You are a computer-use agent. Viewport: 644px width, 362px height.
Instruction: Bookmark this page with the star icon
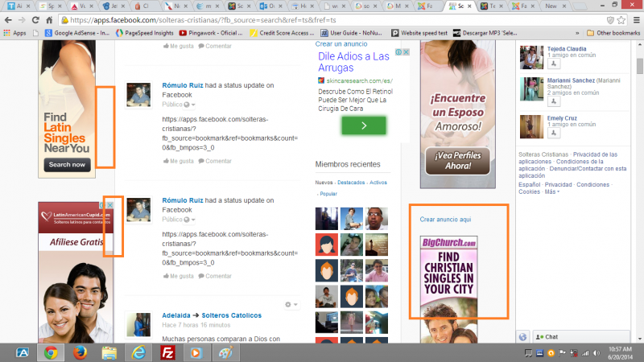tap(621, 20)
